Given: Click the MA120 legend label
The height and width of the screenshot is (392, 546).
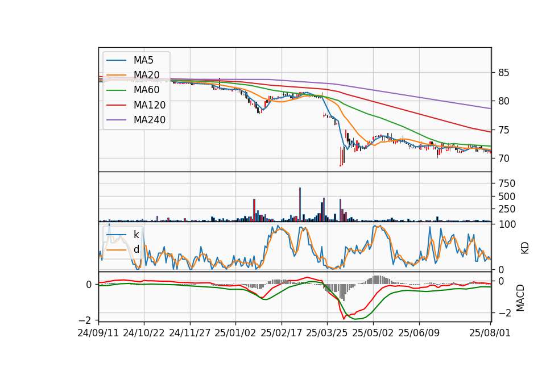Looking at the screenshot, I should coord(150,105).
